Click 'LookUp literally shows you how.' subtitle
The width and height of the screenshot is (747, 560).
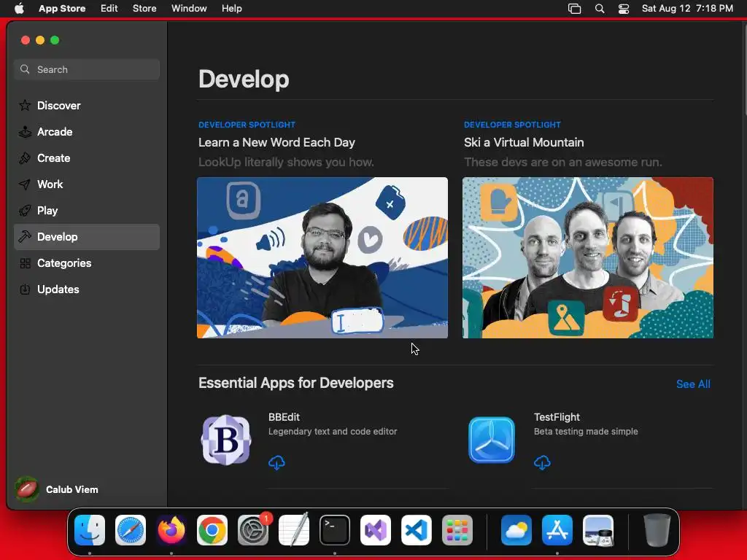[286, 162]
